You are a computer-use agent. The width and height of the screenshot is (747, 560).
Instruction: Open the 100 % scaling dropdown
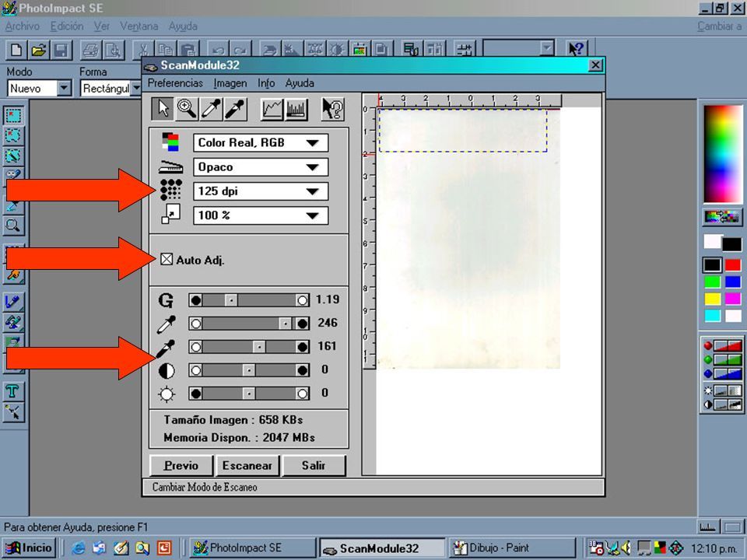click(261, 215)
